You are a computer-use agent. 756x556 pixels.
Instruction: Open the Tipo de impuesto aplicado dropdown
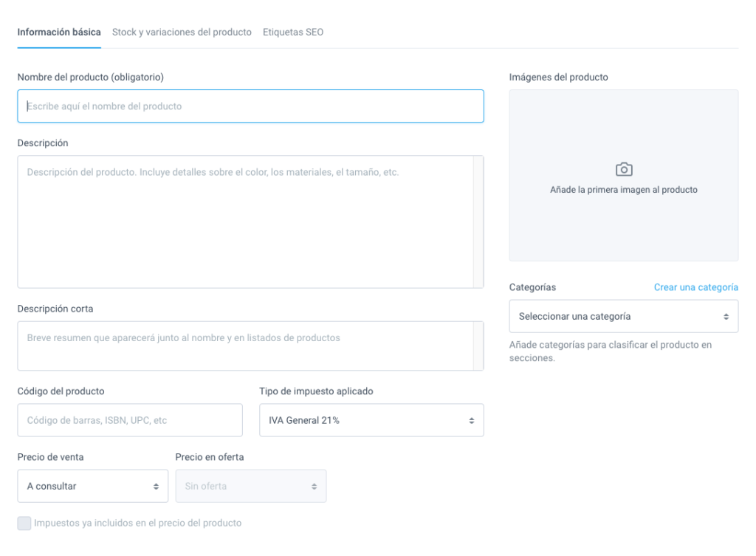click(x=371, y=420)
